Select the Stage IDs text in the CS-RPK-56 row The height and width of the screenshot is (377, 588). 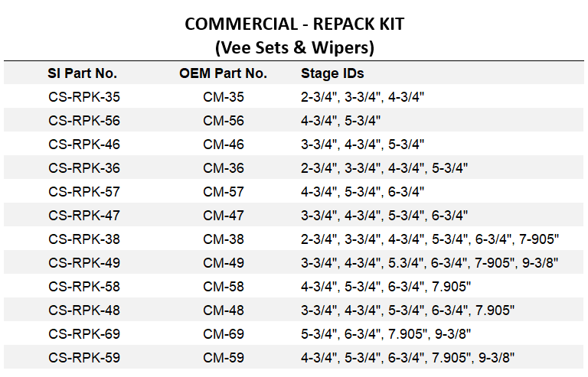click(x=341, y=121)
